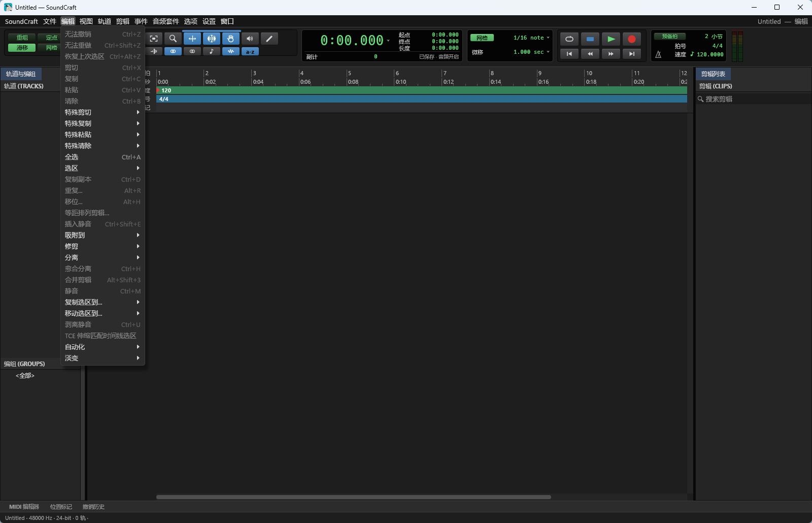The width and height of the screenshot is (812, 523).
Task: Expand the 特殊剪切 submenu
Action: coord(103,112)
